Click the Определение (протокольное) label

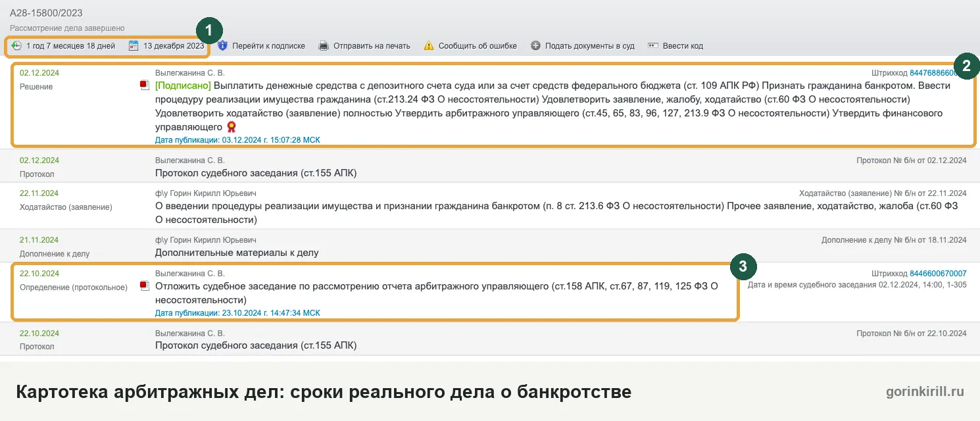pos(74,287)
